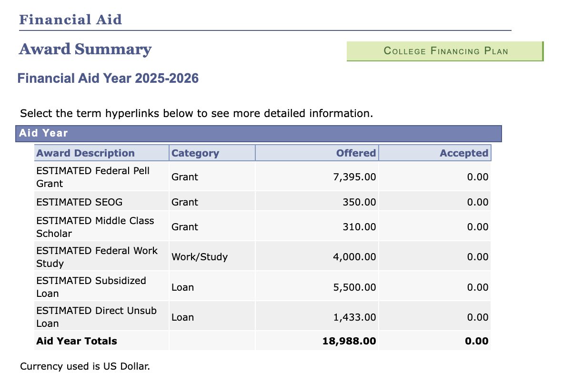Select the Accepted column header
Screen dimensions: 563x392
(463, 153)
